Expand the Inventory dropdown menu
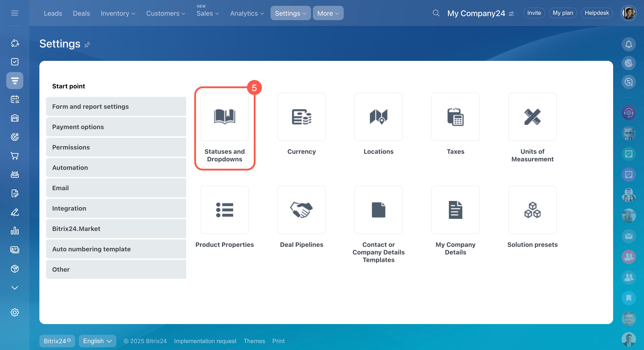The height and width of the screenshot is (350, 644). point(118,13)
